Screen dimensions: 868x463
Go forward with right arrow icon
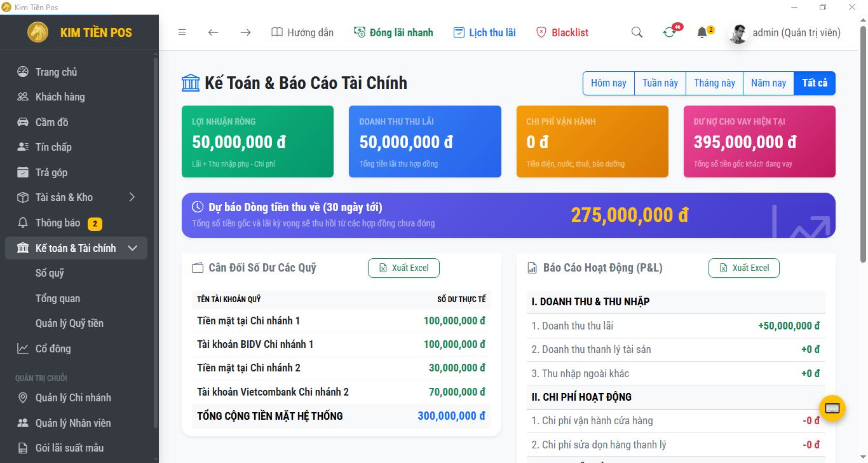pos(245,32)
